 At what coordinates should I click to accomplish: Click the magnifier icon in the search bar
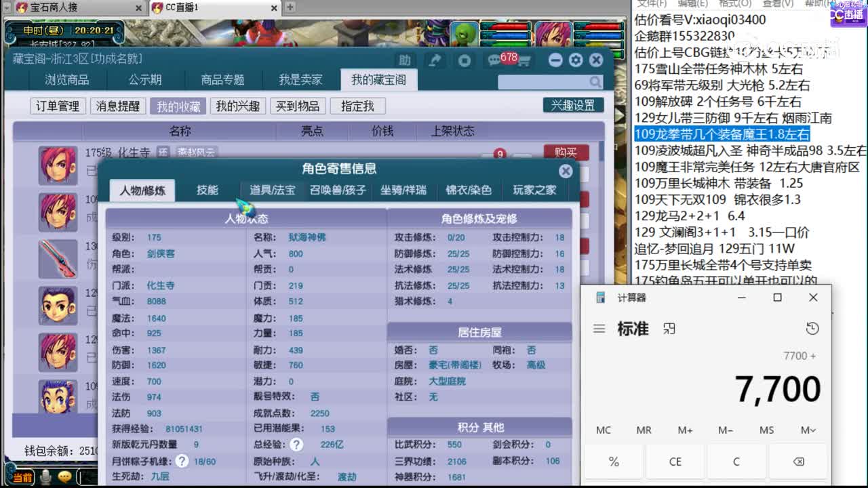(x=595, y=81)
